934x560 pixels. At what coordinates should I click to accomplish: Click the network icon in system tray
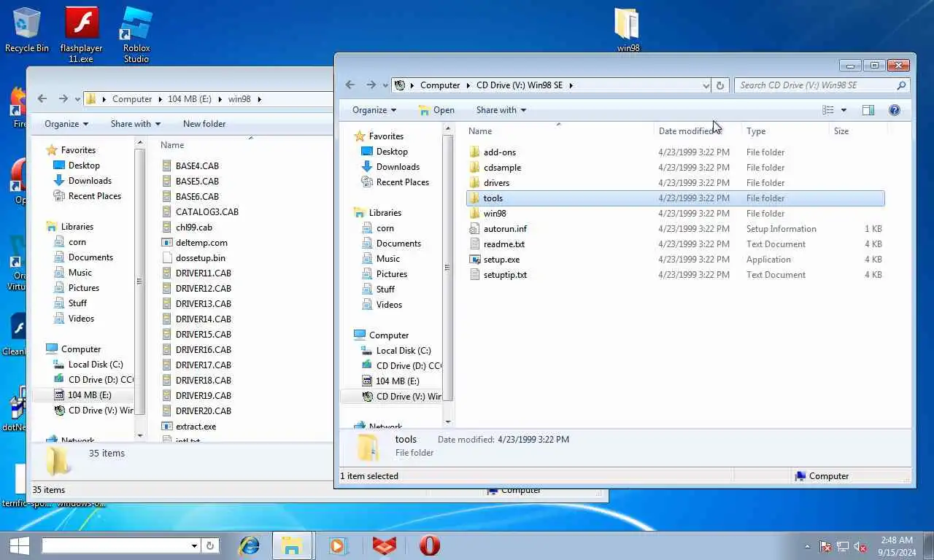pos(843,546)
